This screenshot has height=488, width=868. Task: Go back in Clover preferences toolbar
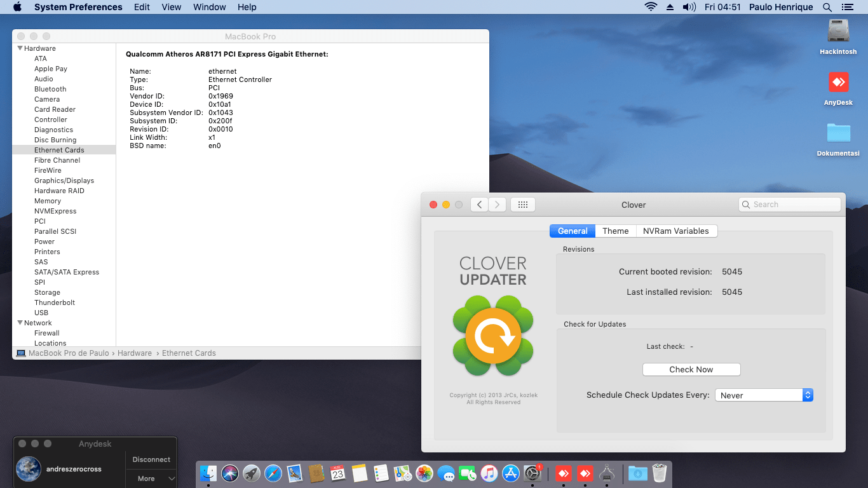pyautogui.click(x=479, y=205)
